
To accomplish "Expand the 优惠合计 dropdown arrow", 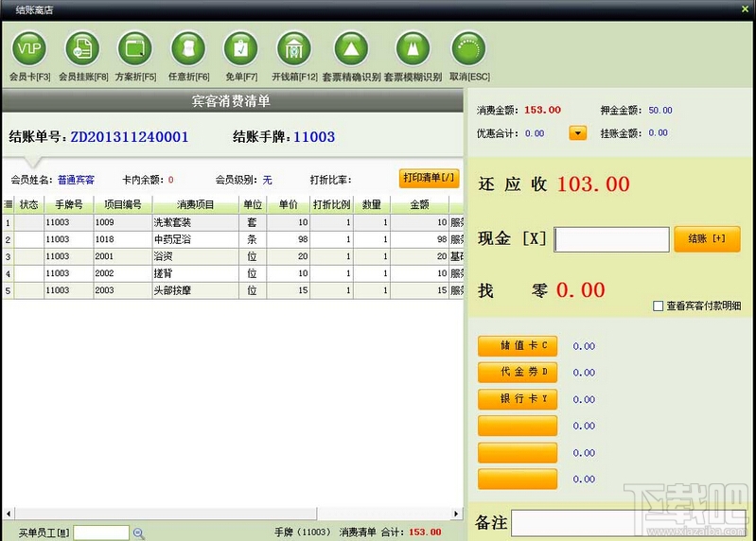I will click(577, 133).
